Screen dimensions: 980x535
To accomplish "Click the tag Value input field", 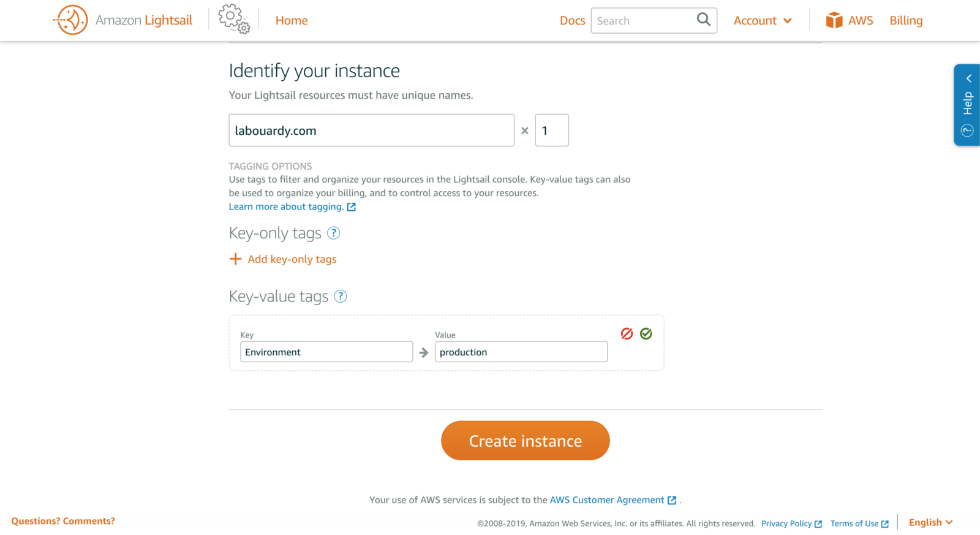I will (x=521, y=352).
